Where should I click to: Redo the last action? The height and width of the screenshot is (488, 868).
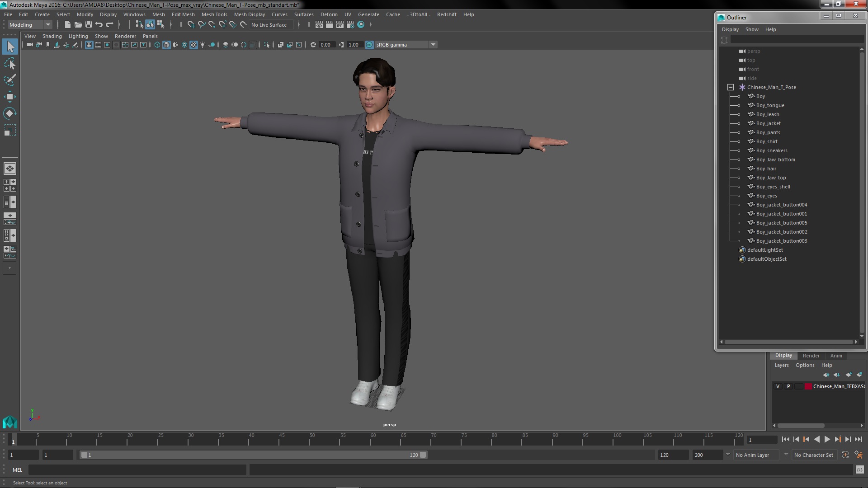point(109,25)
